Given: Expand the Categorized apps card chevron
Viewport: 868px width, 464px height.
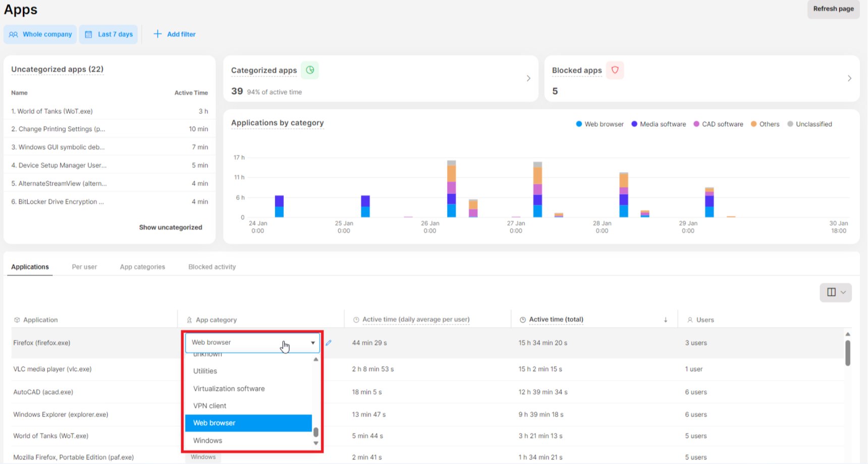Looking at the screenshot, I should pyautogui.click(x=528, y=78).
